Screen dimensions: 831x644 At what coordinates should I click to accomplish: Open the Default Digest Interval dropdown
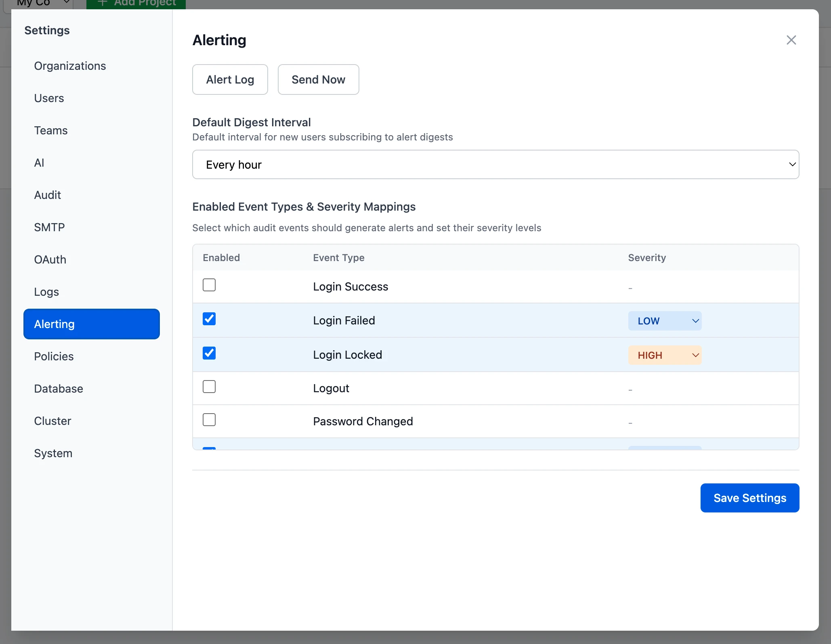coord(495,165)
